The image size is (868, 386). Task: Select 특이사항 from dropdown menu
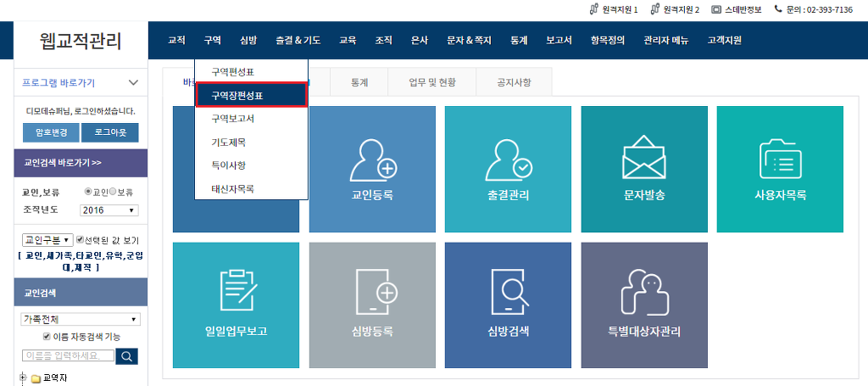pyautogui.click(x=252, y=165)
